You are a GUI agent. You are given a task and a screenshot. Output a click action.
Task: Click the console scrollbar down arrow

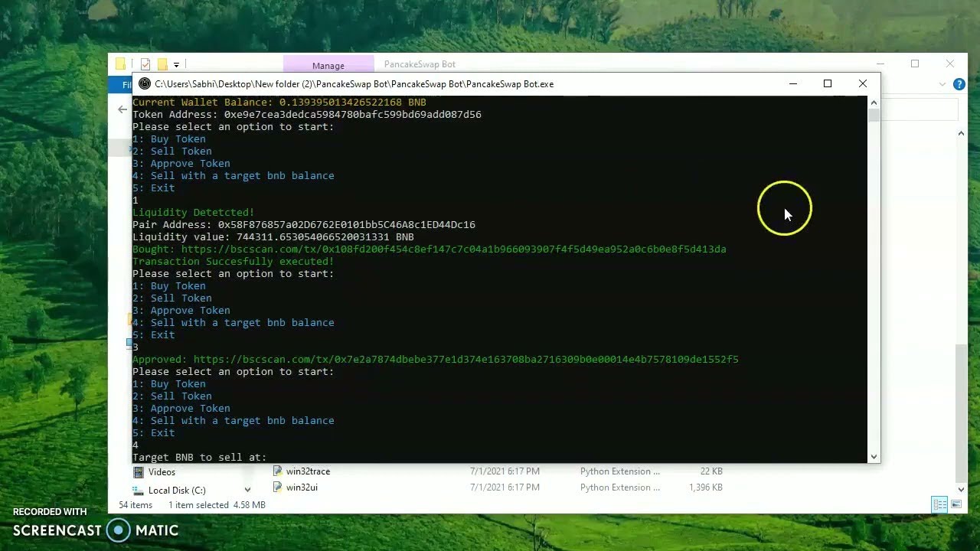tap(874, 457)
